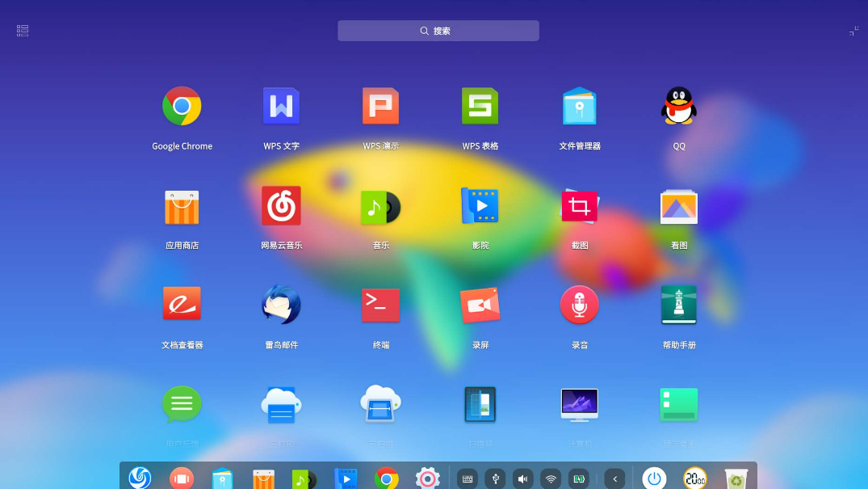Open WPS 演示 presentation app
This screenshot has width=868, height=489.
[x=380, y=107]
